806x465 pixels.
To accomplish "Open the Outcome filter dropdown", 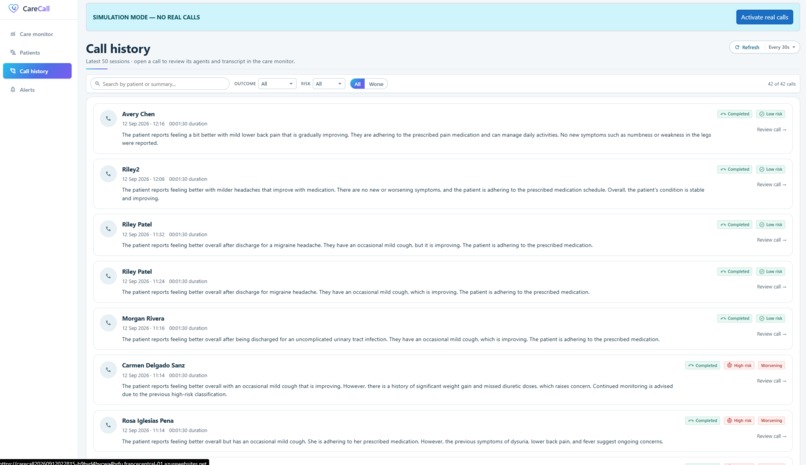I will pyautogui.click(x=277, y=84).
